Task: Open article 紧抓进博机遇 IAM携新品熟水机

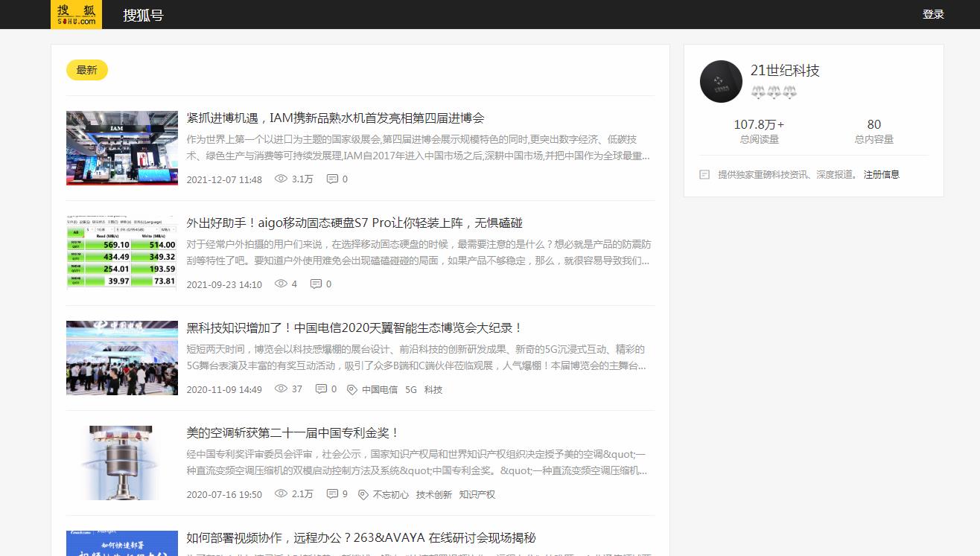Action: (336, 118)
